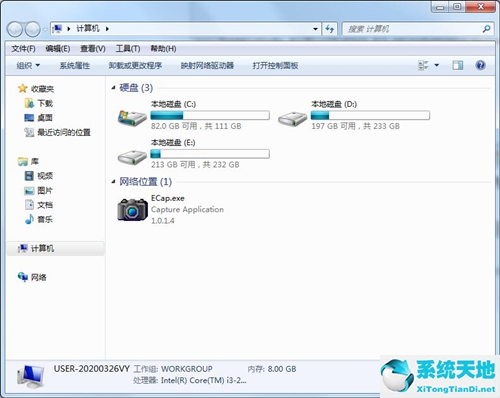Click the magnifier search icon
Viewport: 500px width, 398px height.
coord(486,29)
